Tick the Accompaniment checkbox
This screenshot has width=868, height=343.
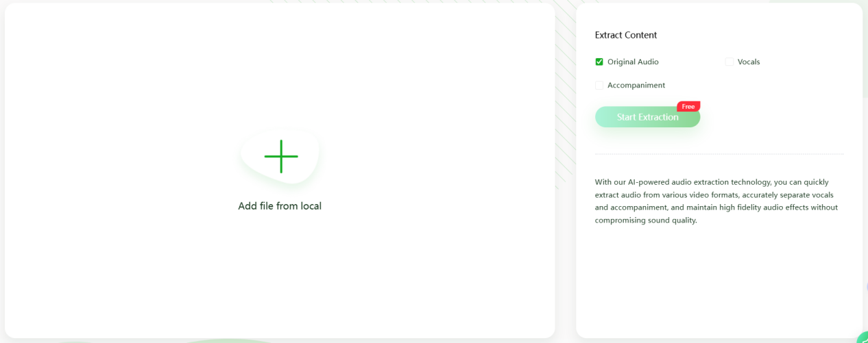pos(599,85)
